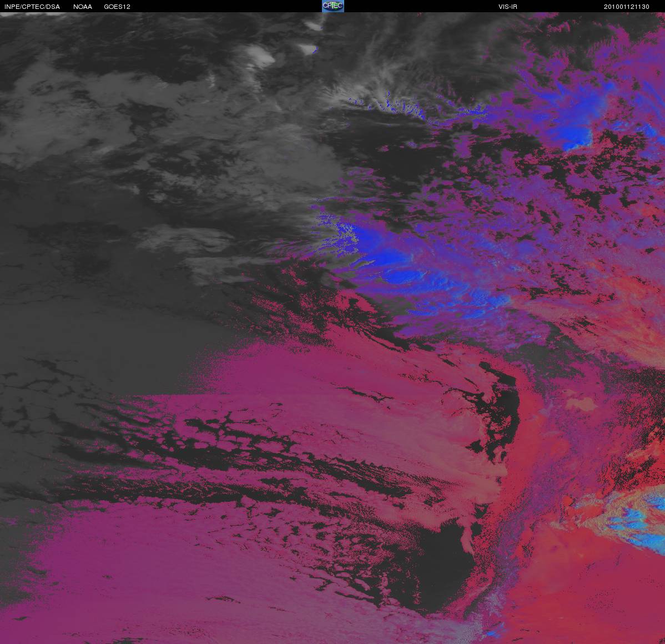
Task: Click the VIS-IR channel label
Action: pyautogui.click(x=508, y=7)
